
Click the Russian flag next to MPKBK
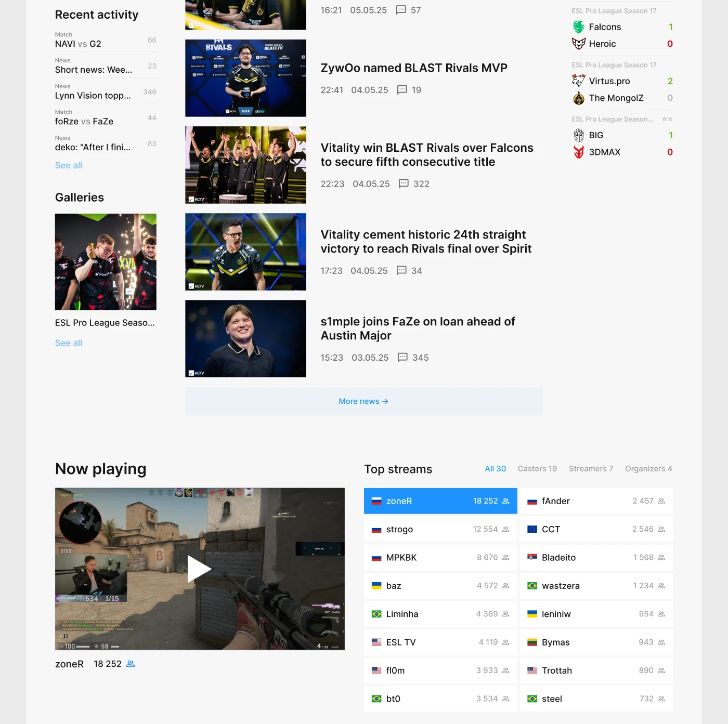tap(376, 558)
